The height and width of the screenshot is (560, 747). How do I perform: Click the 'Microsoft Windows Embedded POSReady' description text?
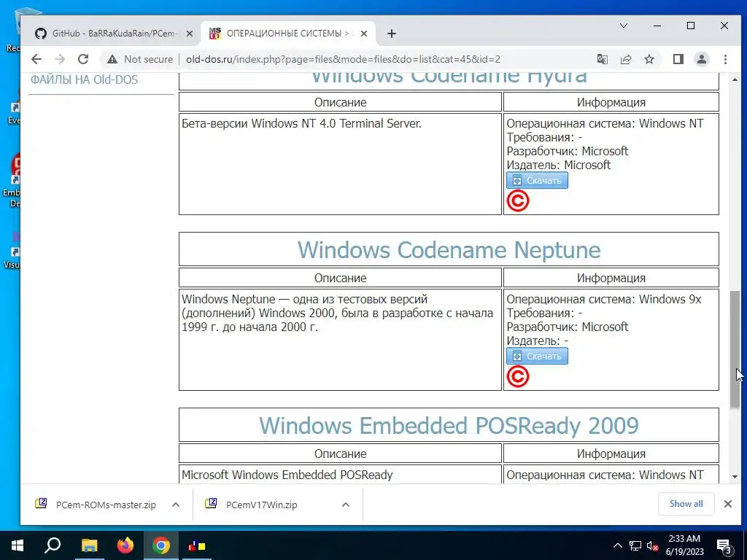click(x=287, y=475)
